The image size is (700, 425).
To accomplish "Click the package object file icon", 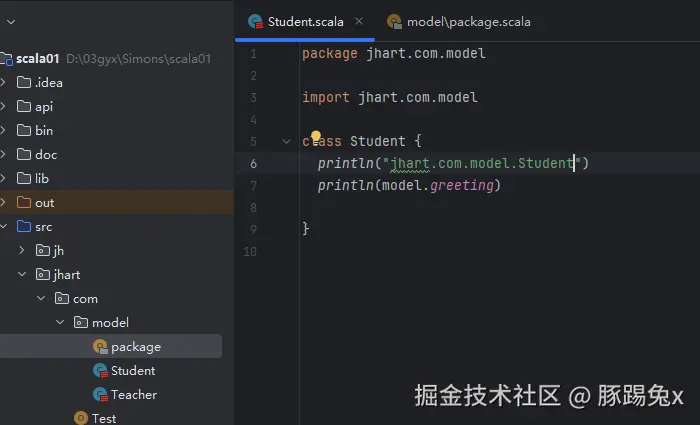I will click(100, 346).
